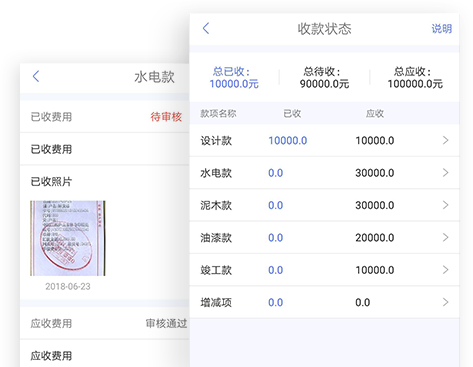Click 应收 column header
Screen dimensions: 473x367
click(x=375, y=114)
